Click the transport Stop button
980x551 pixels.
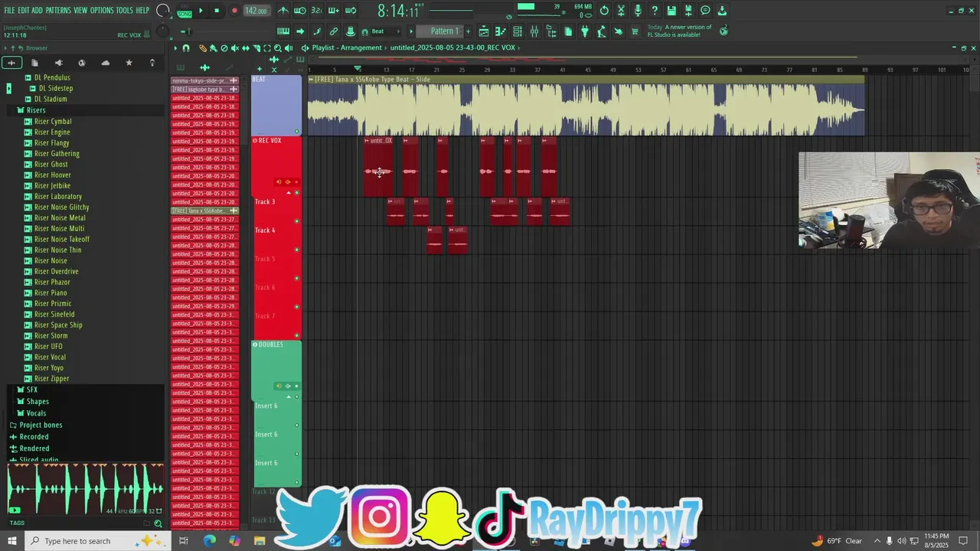coord(217,11)
